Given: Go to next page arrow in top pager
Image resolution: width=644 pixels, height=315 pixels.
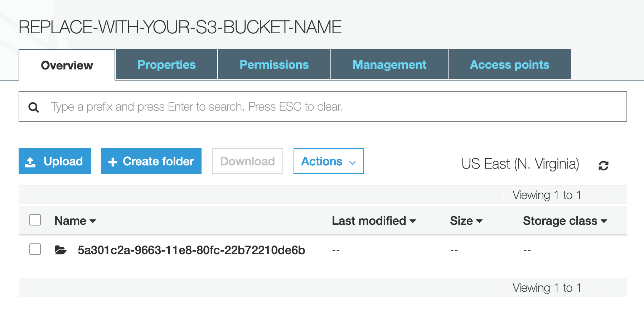Looking at the screenshot, I should pyautogui.click(x=592, y=196).
